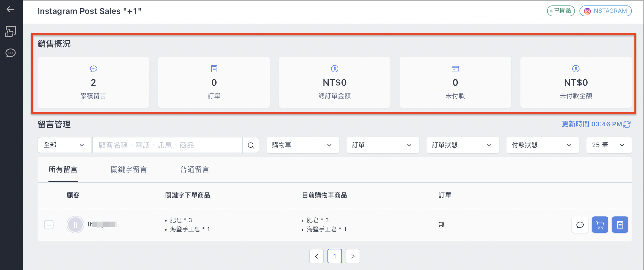Open the chat messages icon in sidebar
The image size is (644, 270).
point(11,53)
